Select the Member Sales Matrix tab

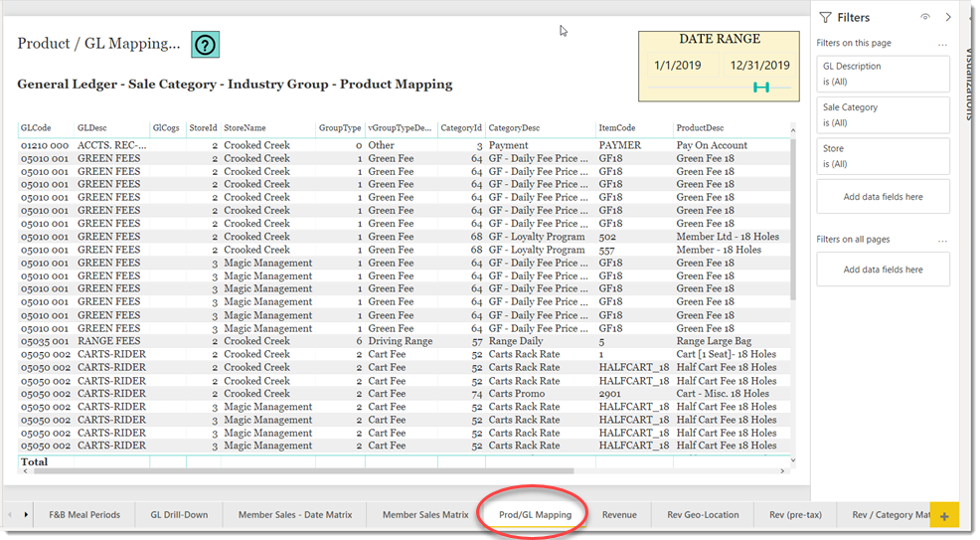[x=425, y=515]
